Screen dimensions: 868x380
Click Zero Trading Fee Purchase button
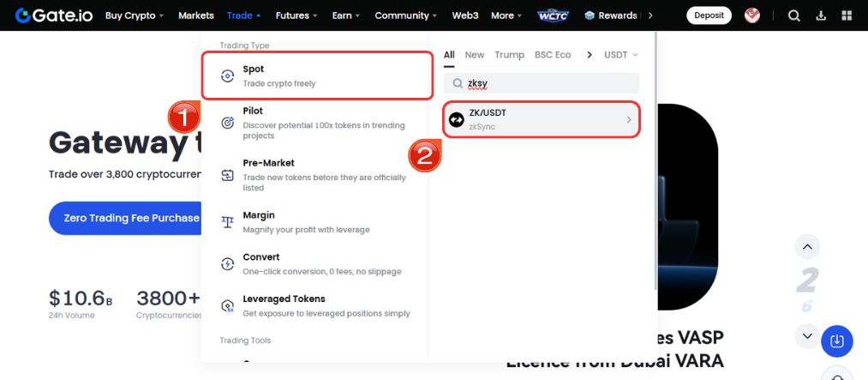pos(125,218)
